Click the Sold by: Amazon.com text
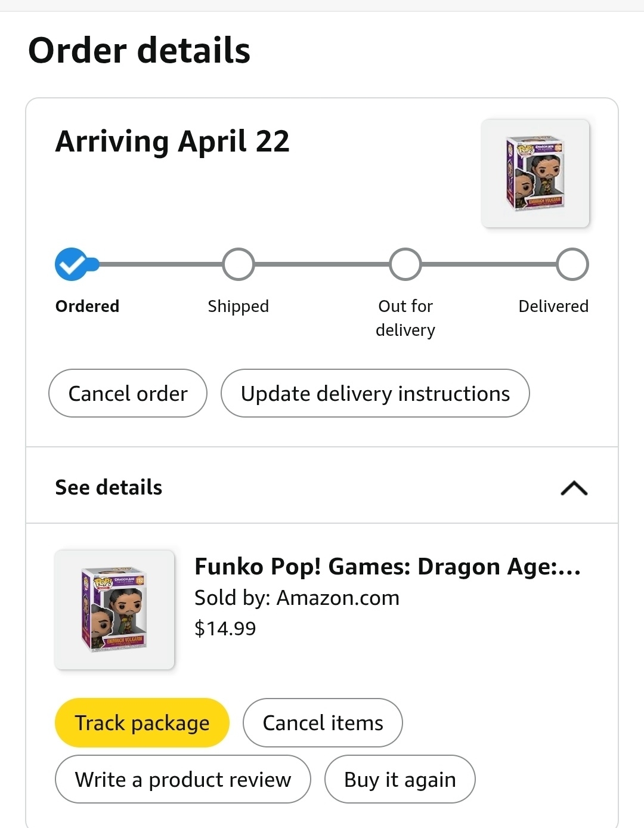Viewport: 644px width, 828px height. [x=297, y=598]
